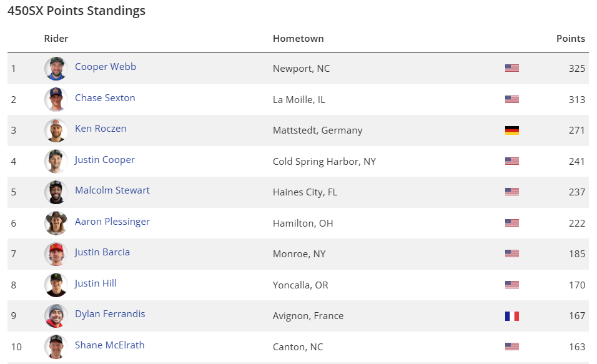Select the Malcolm Stewart name link
The image size is (597, 364).
click(x=112, y=190)
